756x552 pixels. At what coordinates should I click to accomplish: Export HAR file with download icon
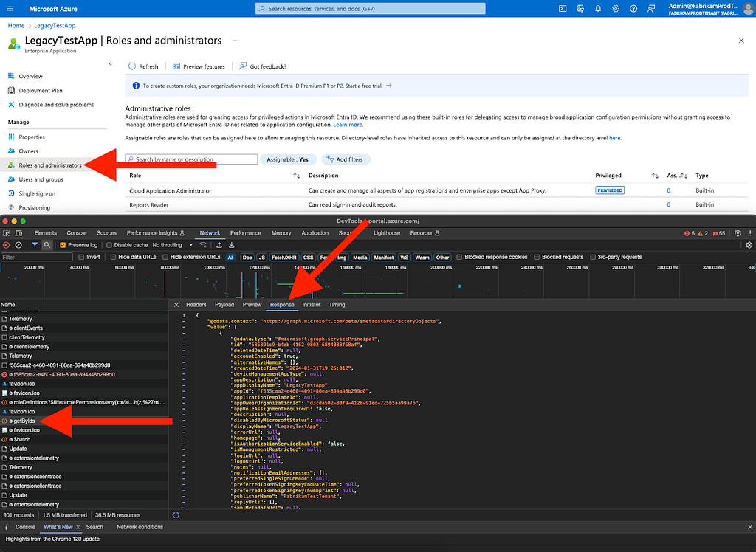point(231,245)
